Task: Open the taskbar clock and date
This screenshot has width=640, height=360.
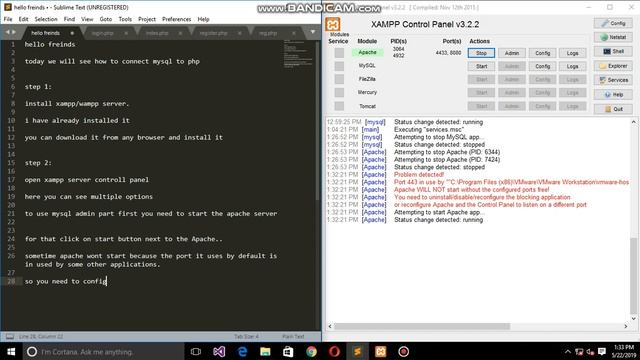Action: coord(624,351)
